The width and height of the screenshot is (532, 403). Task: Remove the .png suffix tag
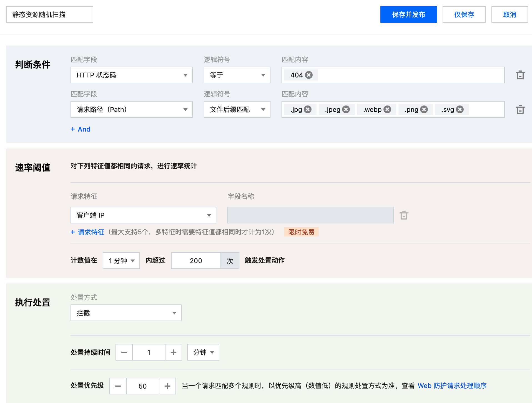pos(424,109)
